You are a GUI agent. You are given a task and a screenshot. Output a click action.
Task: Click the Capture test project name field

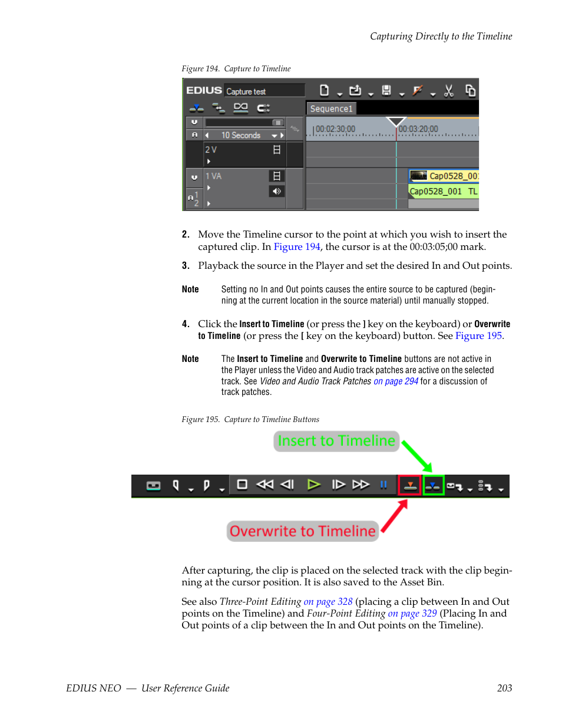click(265, 91)
